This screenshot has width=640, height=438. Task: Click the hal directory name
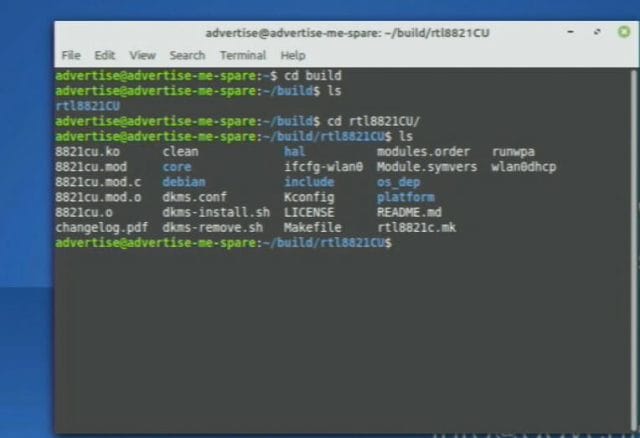pyautogui.click(x=295, y=152)
